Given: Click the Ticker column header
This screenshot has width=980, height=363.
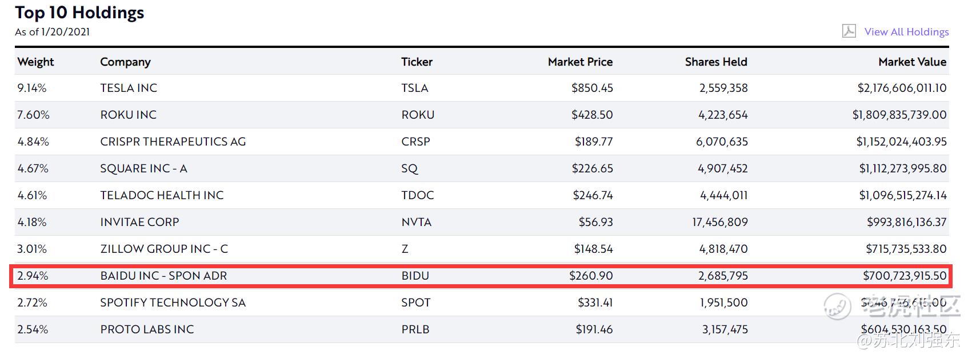Looking at the screenshot, I should 417,62.
